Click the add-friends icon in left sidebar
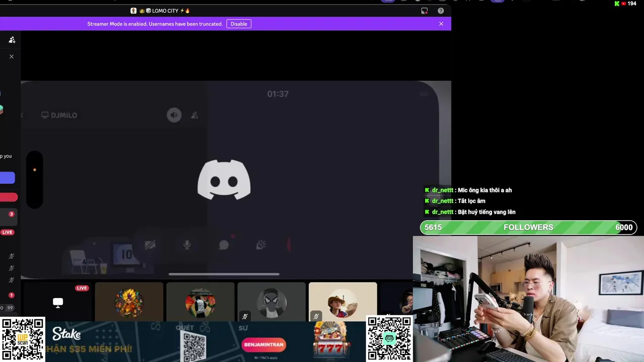Screen dimensions: 644x362 click(x=12, y=40)
